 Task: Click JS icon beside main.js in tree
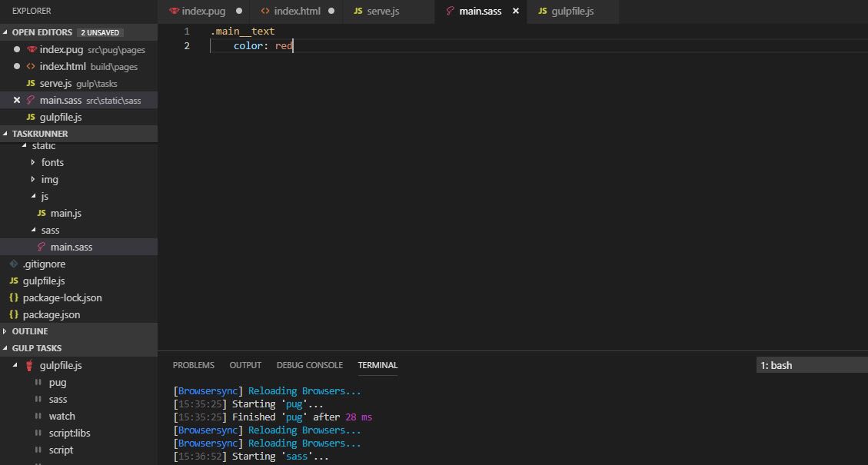[42, 213]
